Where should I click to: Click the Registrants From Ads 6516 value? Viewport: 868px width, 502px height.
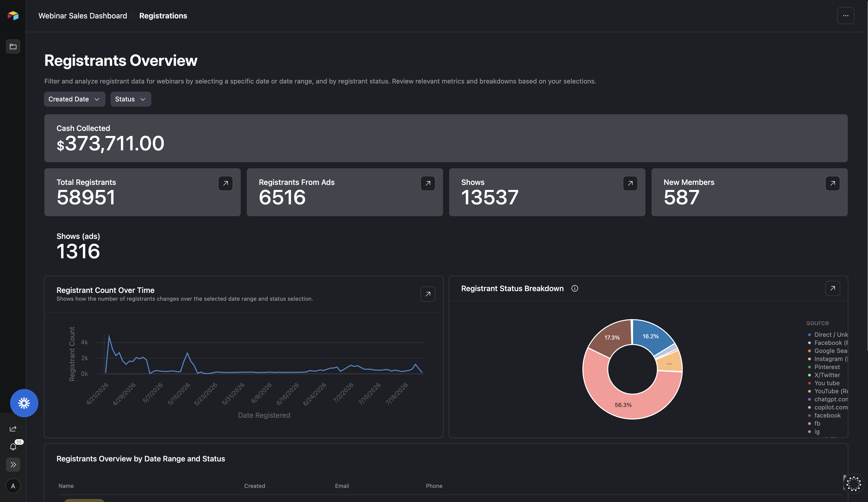(x=282, y=197)
